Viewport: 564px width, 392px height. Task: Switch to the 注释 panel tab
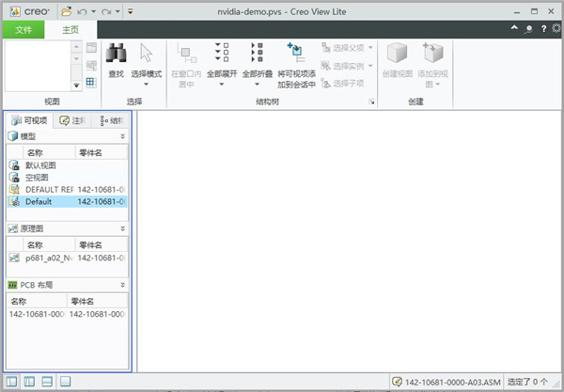coord(71,120)
